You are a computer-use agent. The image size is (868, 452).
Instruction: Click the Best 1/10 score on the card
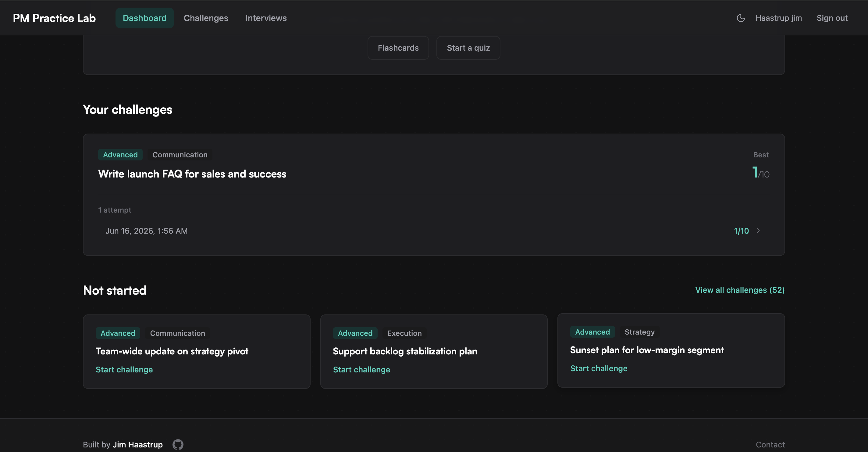point(761,172)
